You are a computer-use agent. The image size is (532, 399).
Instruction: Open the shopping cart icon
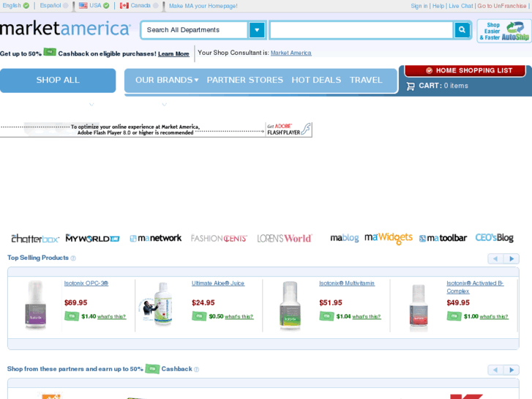[411, 86]
